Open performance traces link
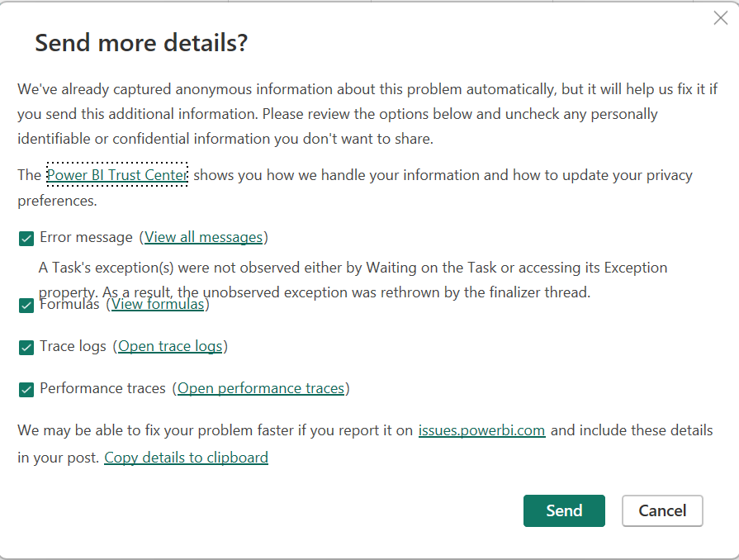This screenshot has height=560, width=739. [x=261, y=388]
